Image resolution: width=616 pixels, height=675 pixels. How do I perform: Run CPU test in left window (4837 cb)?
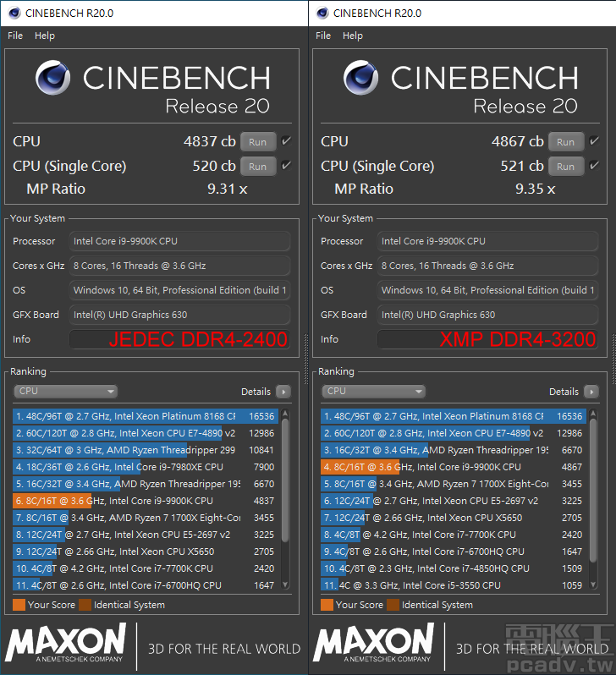tap(257, 142)
